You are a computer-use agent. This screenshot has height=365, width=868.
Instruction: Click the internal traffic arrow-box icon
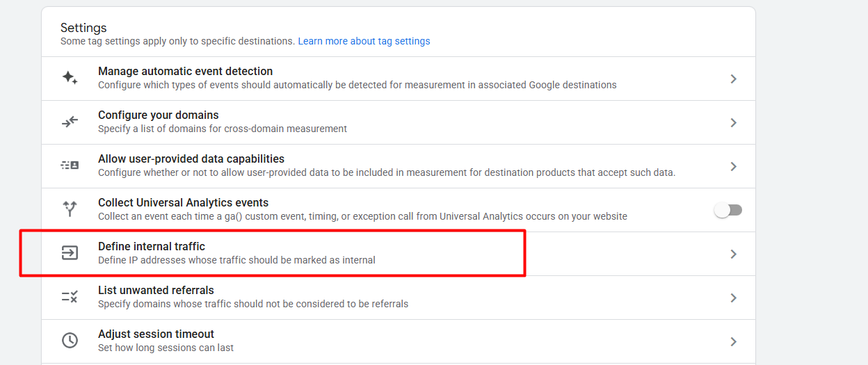pyautogui.click(x=70, y=253)
